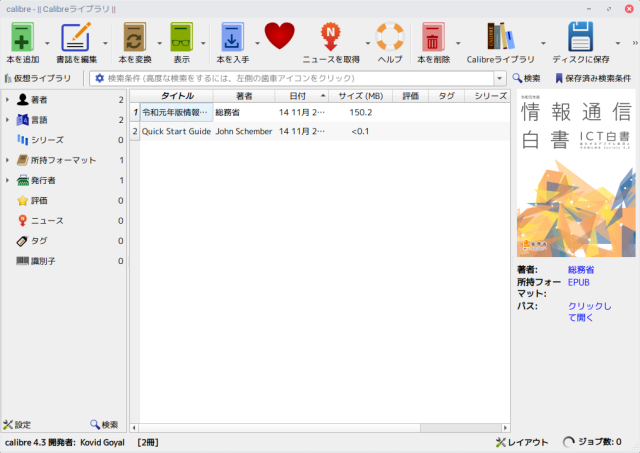Image resolution: width=640 pixels, height=453 pixels.
Task: Open the ヘルプ lifebuoy icon
Action: pos(389,37)
